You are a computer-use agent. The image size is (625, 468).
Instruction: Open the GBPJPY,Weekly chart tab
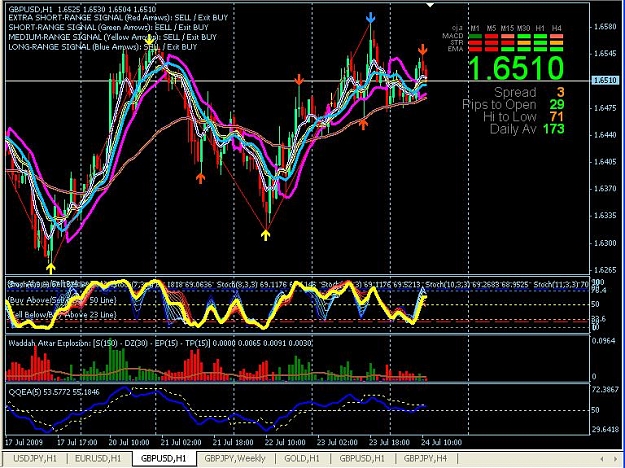click(x=235, y=458)
